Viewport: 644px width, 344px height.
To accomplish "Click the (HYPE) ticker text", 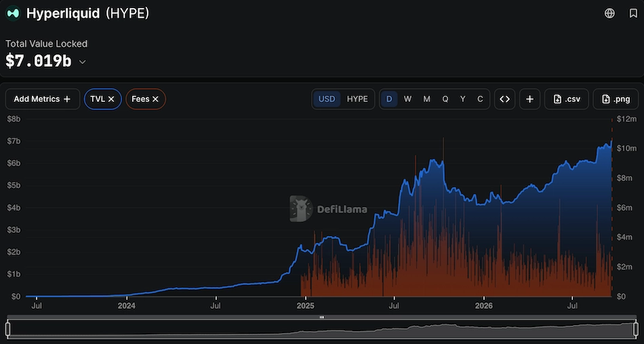I will tap(127, 13).
